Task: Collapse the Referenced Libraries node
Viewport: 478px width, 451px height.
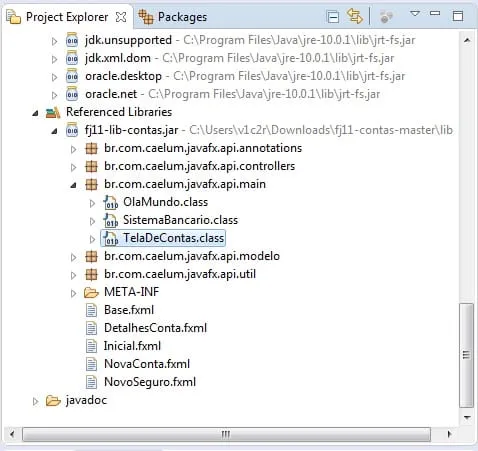Action: [36, 113]
